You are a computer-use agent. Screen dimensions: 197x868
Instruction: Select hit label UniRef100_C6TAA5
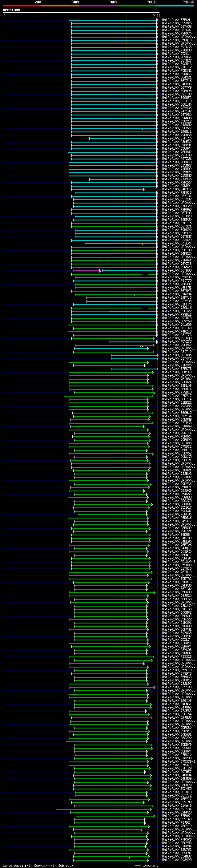click(x=177, y=355)
